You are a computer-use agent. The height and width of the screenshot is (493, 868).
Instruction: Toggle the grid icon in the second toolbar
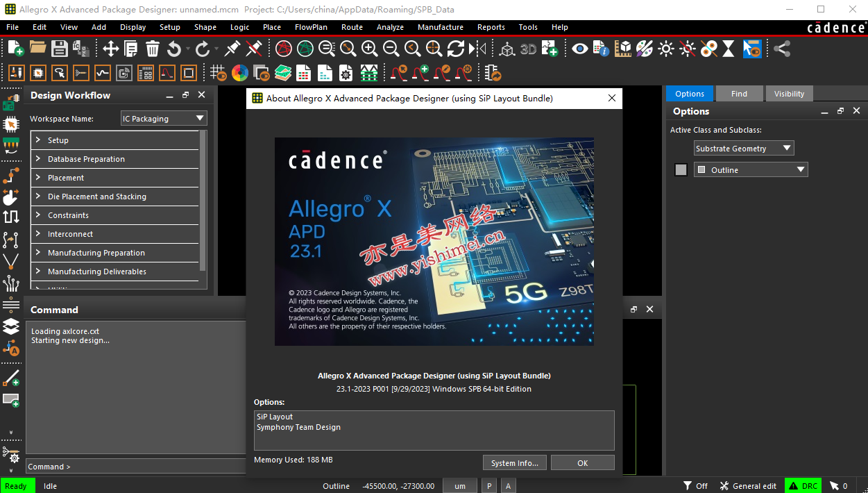(218, 73)
